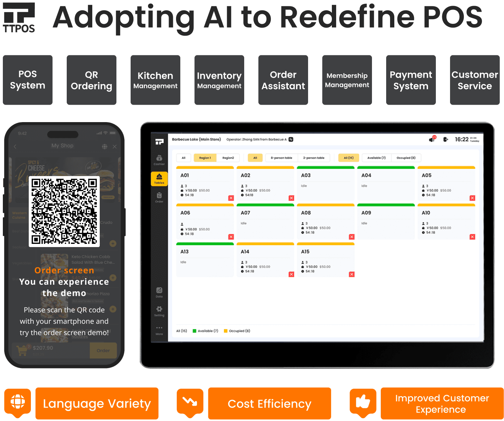Click the red X icon on table A14
Image resolution: width=504 pixels, height=421 pixels.
tap(291, 274)
